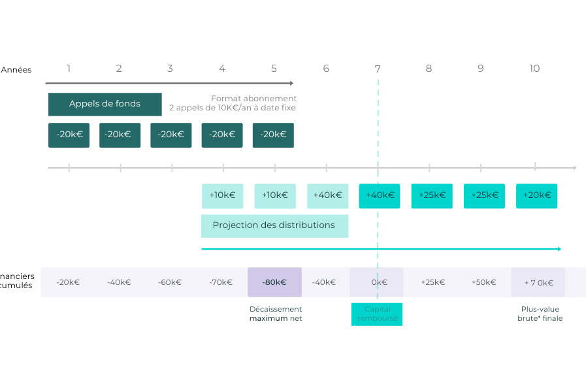Select year number 8 on the timeline header

429,69
